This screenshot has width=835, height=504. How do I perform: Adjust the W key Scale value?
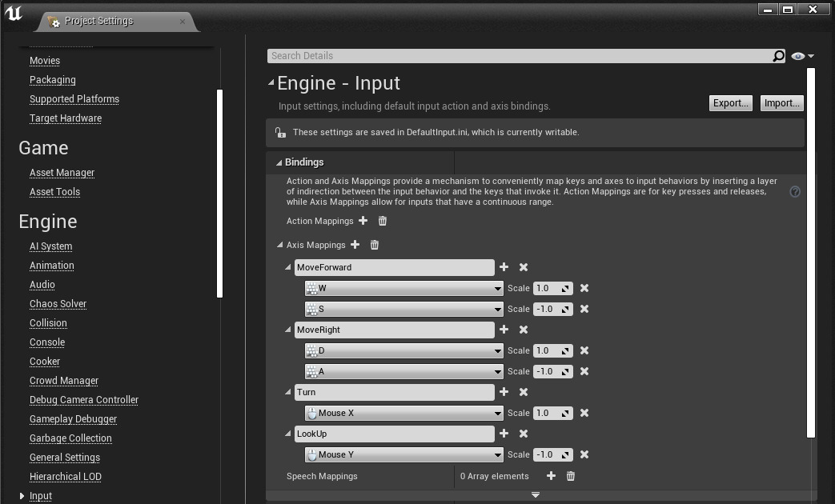pos(552,288)
